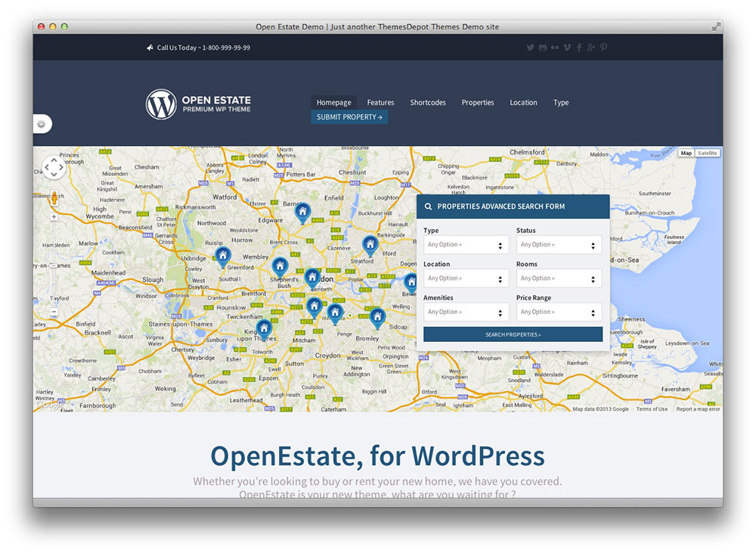Click Report a map error link
This screenshot has height=553, width=756.
[698, 409]
